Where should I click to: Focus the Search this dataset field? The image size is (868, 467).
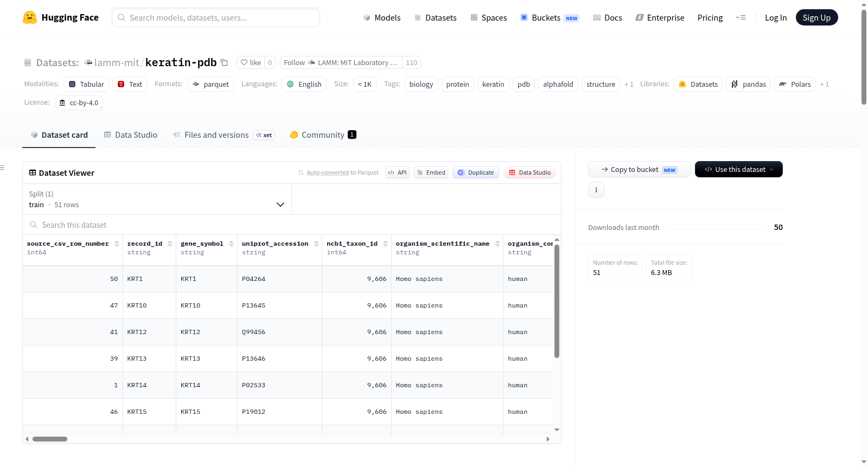point(292,225)
